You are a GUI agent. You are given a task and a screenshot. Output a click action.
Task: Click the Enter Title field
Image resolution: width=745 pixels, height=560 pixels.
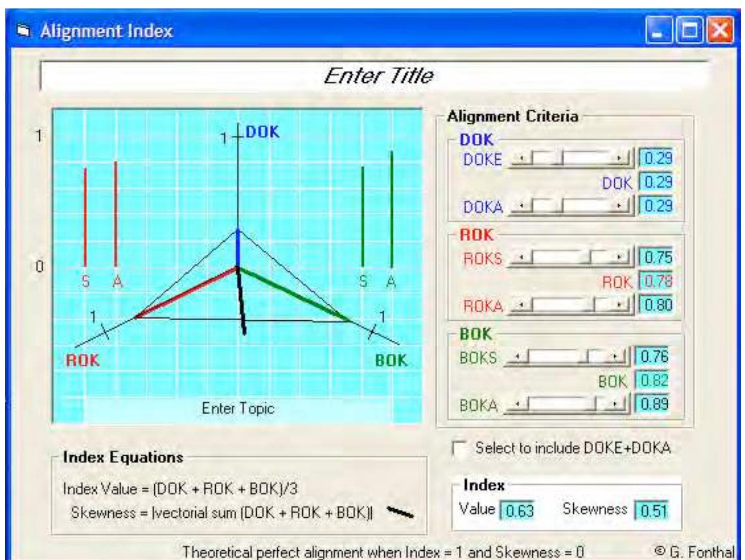(375, 76)
